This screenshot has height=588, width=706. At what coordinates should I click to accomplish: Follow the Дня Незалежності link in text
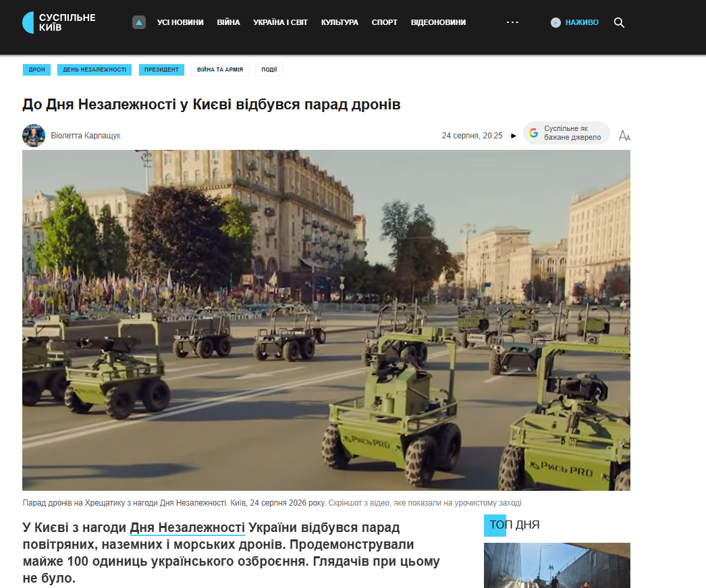(188, 527)
